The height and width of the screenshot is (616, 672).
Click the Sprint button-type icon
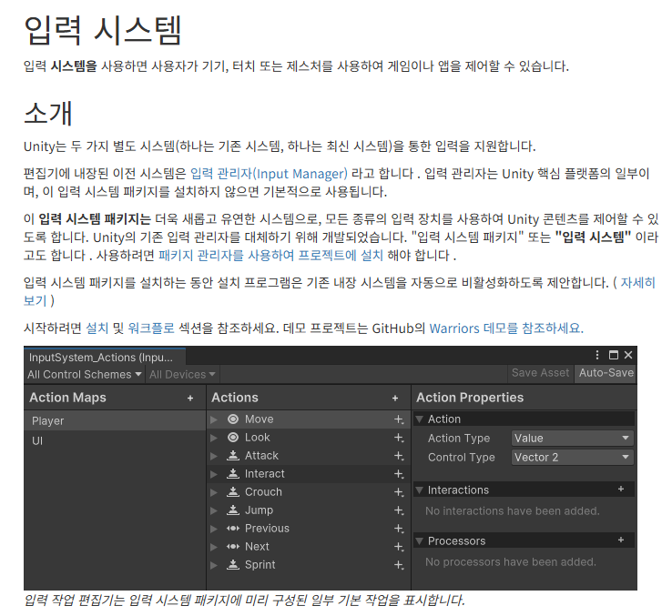(x=233, y=565)
